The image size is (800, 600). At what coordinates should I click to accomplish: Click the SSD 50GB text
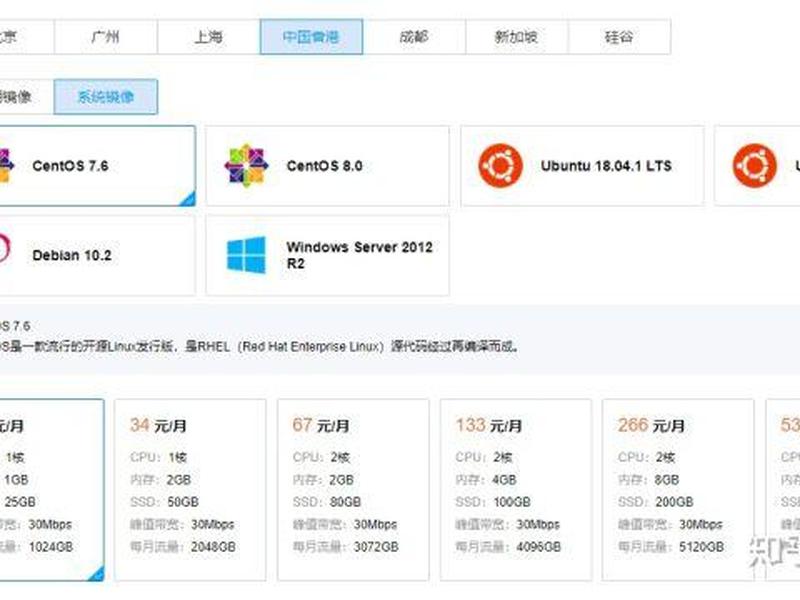click(x=164, y=502)
